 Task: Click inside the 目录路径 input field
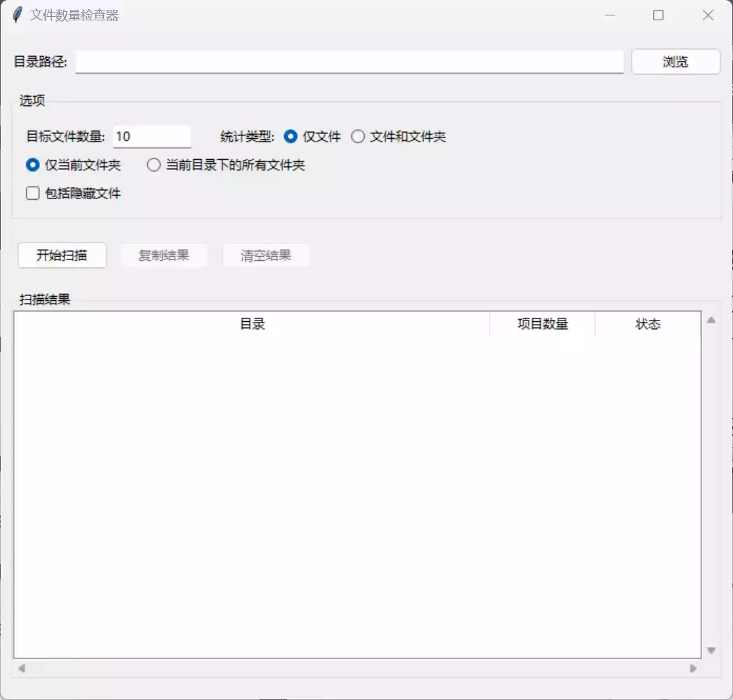click(351, 62)
